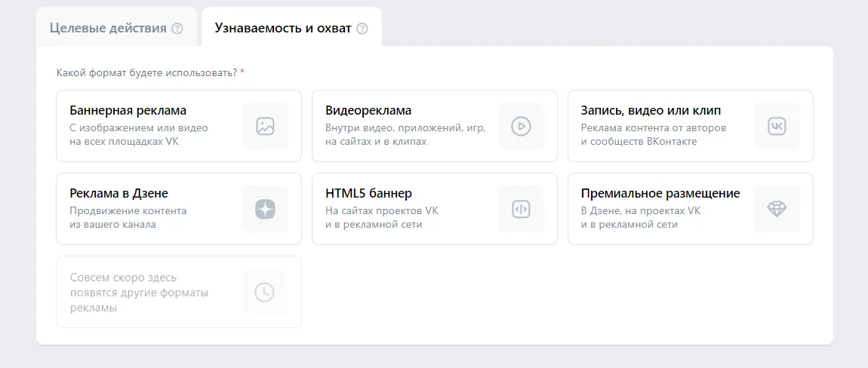Viewport: 868px width, 368px height.
Task: Click the VK logo icon on Запись card
Action: [777, 126]
